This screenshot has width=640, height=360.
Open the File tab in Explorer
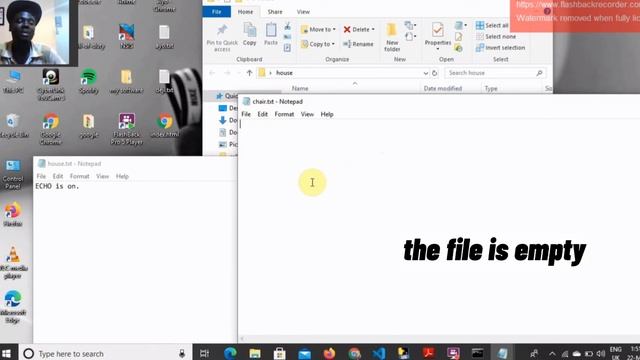(217, 12)
